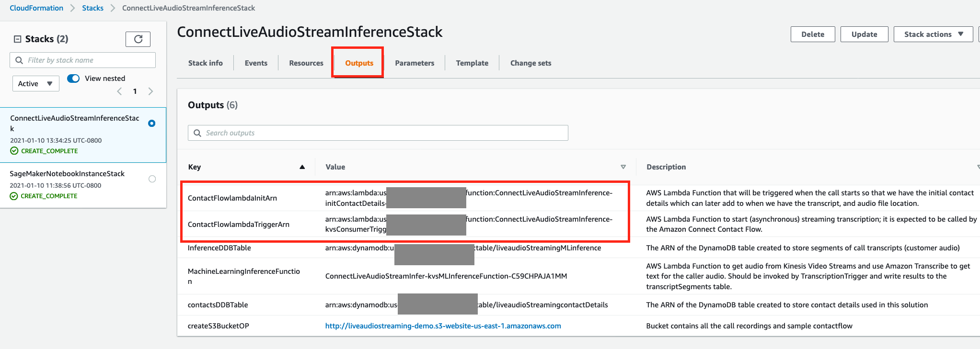This screenshot has height=349, width=980.
Task: Select InferenceDDBTable key cell
Action: [x=219, y=248]
